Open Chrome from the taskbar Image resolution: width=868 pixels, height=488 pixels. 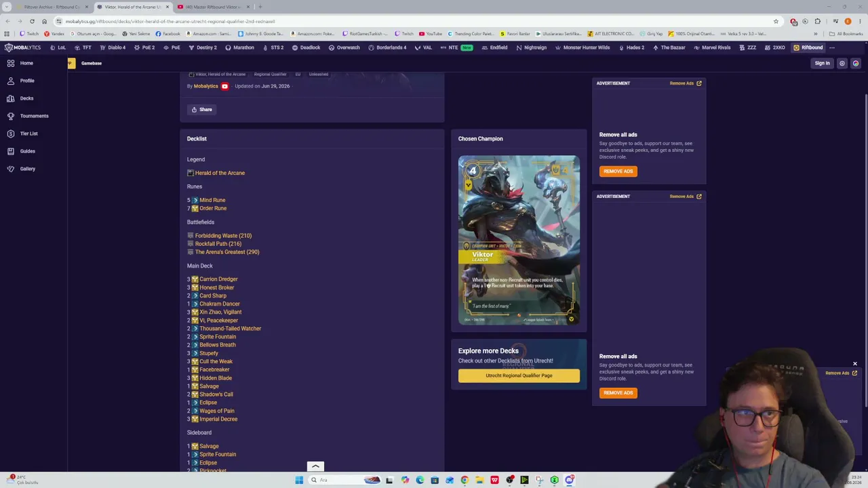click(x=465, y=480)
